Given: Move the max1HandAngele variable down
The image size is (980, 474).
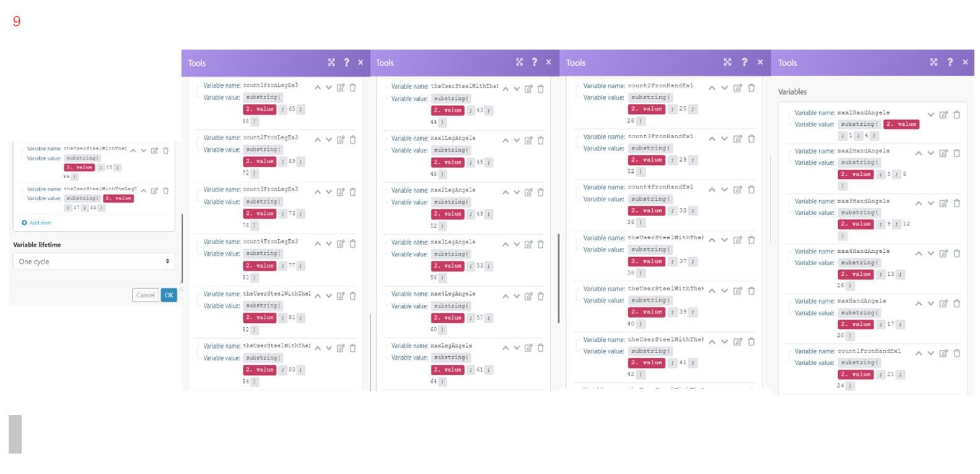Looking at the screenshot, I should pos(930,115).
